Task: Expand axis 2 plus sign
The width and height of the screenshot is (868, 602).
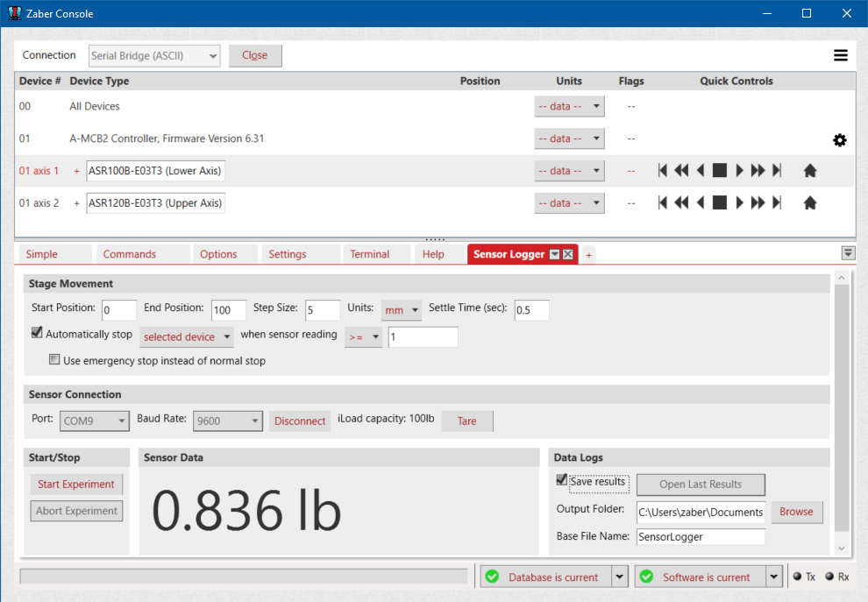Action: click(76, 203)
